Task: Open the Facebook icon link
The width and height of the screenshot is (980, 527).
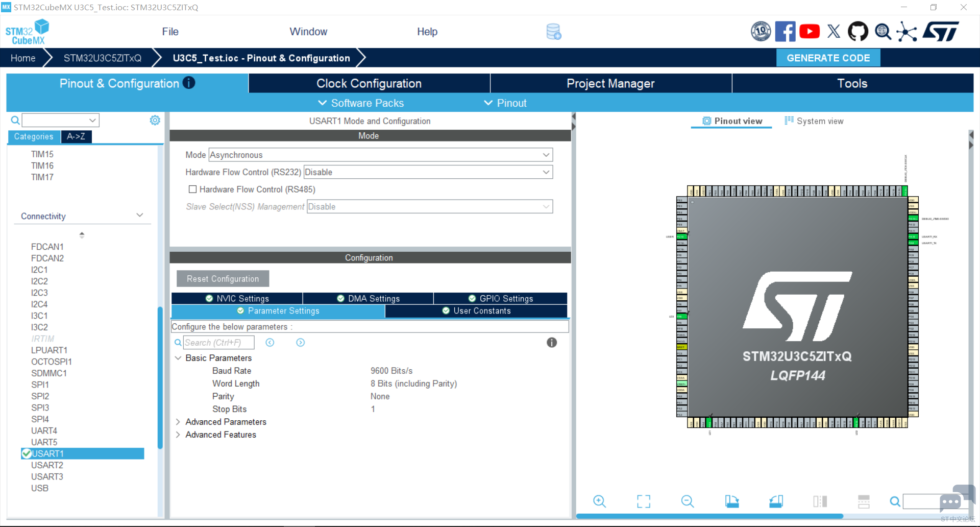Action: click(x=785, y=32)
